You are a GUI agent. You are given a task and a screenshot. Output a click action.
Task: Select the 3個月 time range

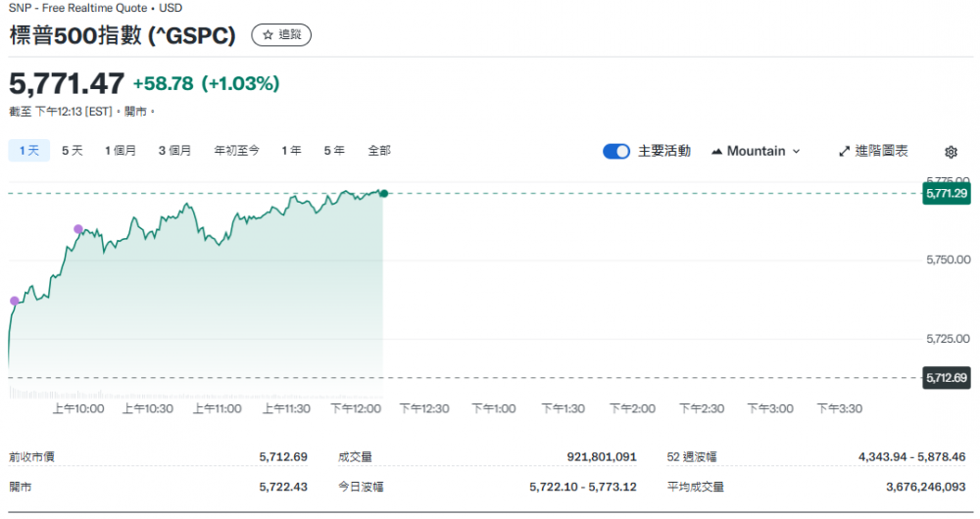175,151
